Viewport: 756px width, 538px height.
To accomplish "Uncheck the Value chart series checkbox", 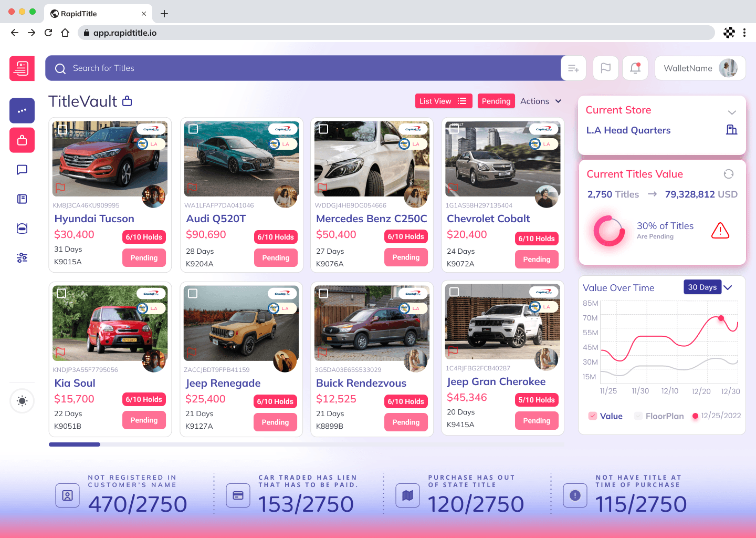I will pyautogui.click(x=593, y=416).
